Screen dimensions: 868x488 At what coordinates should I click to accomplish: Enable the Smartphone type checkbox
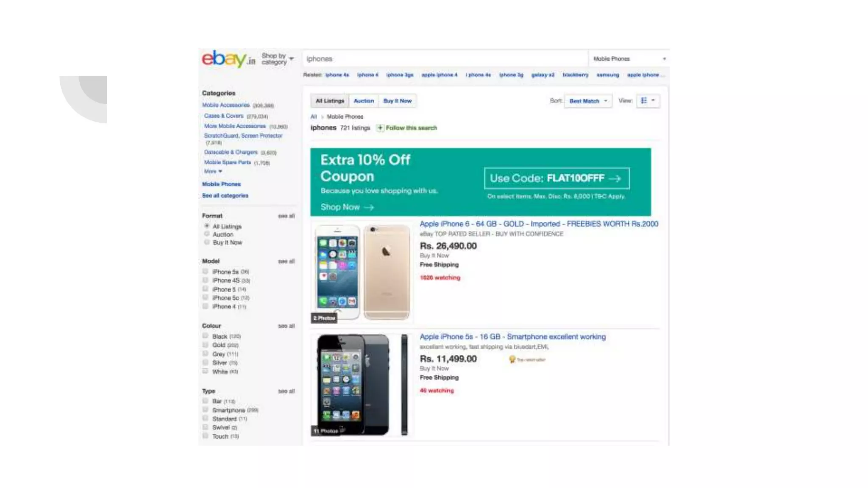click(206, 410)
